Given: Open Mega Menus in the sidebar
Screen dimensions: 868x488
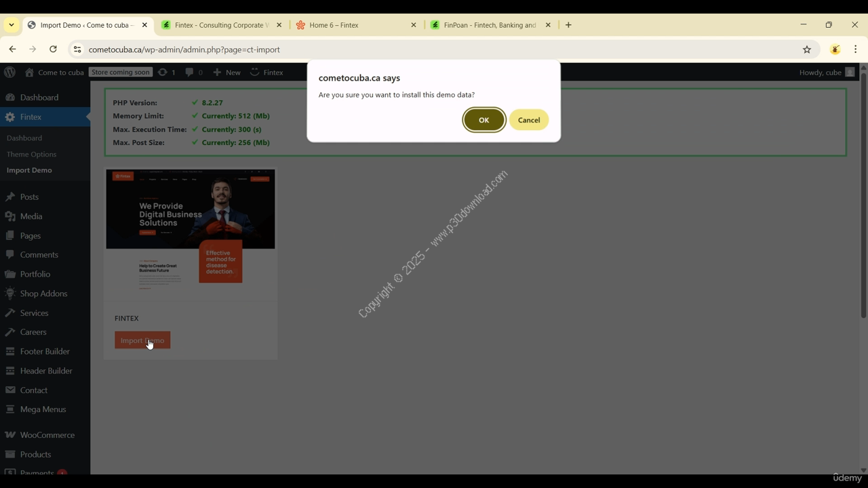Looking at the screenshot, I should tap(45, 409).
